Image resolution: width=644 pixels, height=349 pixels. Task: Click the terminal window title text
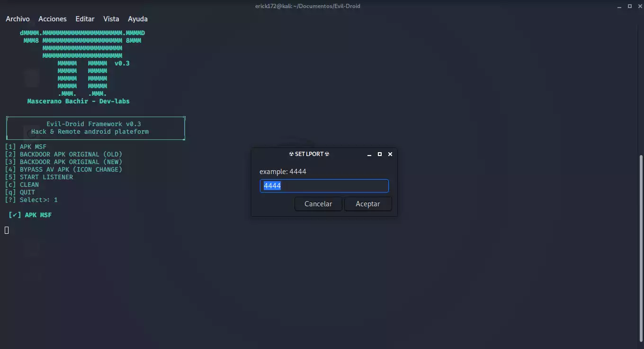click(x=307, y=6)
